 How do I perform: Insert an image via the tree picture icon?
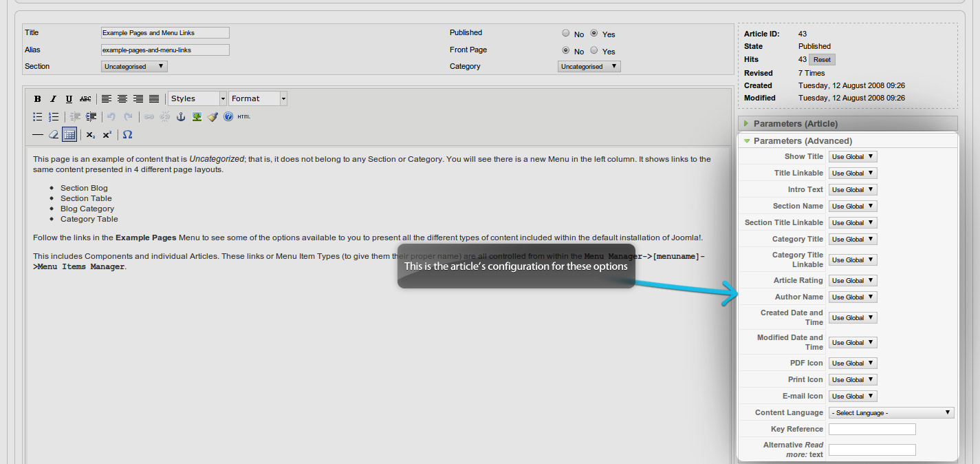coord(197,117)
